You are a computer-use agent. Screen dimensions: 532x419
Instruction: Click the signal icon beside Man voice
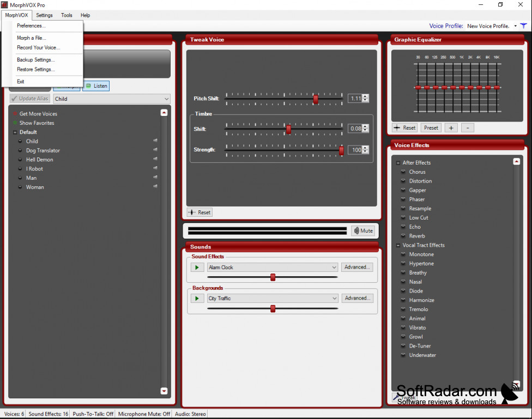pyautogui.click(x=155, y=177)
